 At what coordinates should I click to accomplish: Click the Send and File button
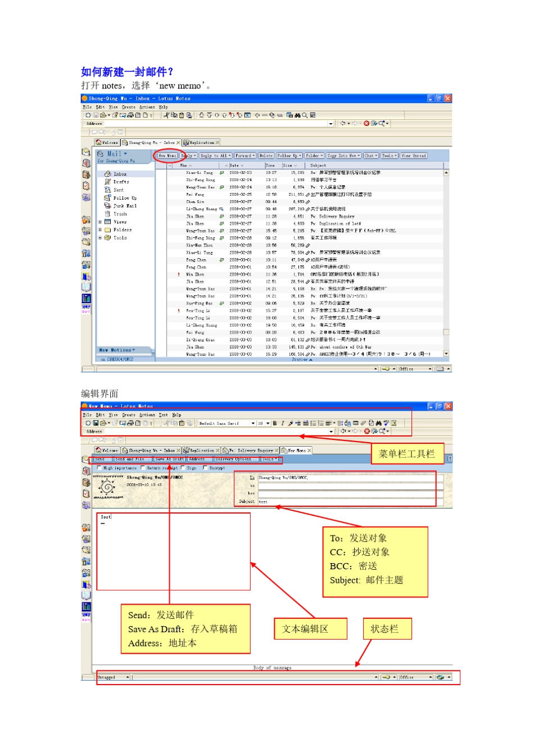tap(133, 460)
